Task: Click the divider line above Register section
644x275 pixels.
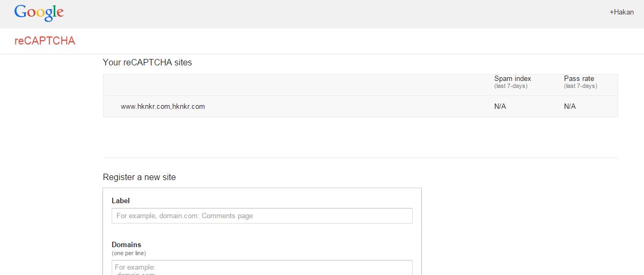Action: (x=360, y=158)
